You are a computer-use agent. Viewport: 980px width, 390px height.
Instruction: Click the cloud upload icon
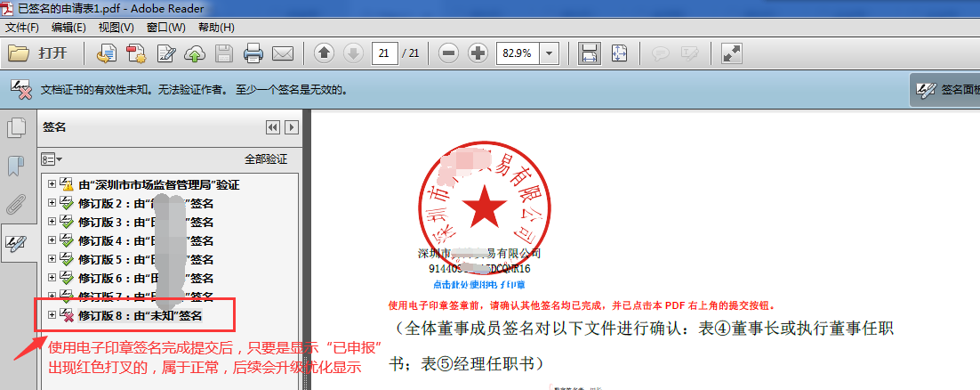195,53
